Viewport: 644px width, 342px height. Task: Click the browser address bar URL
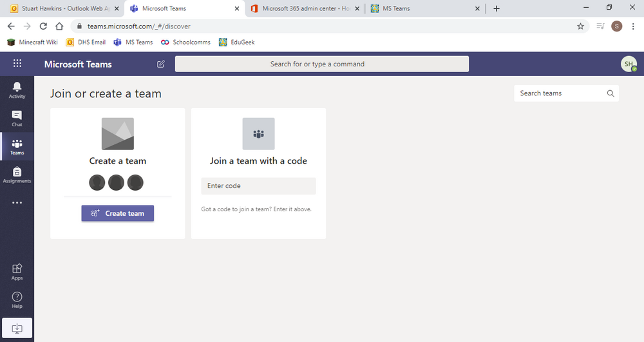click(139, 26)
